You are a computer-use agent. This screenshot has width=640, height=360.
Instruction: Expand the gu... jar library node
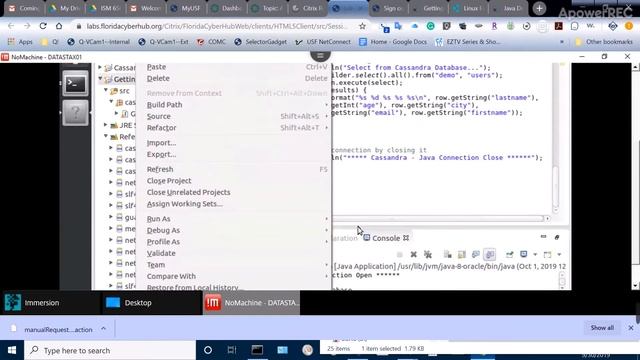[x=111, y=217]
